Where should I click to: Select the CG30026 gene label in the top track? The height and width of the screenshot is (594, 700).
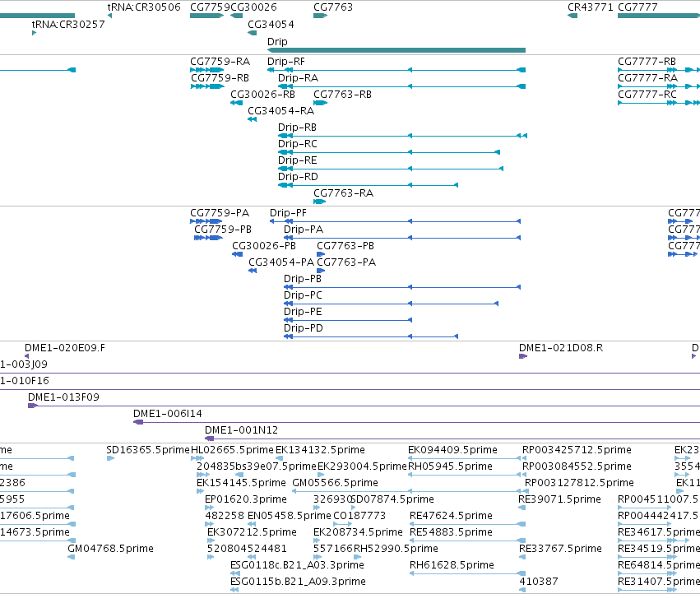(253, 7)
